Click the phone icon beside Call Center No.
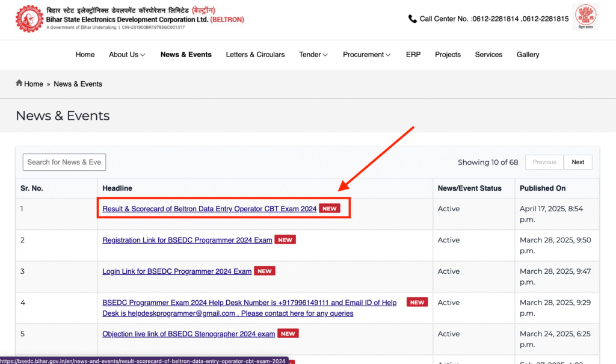The width and height of the screenshot is (616, 364). (x=412, y=19)
